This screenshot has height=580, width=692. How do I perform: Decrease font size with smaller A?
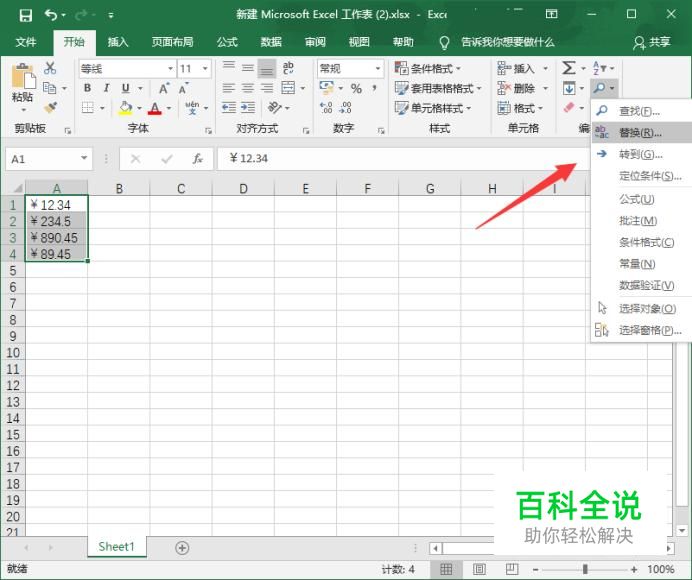184,88
